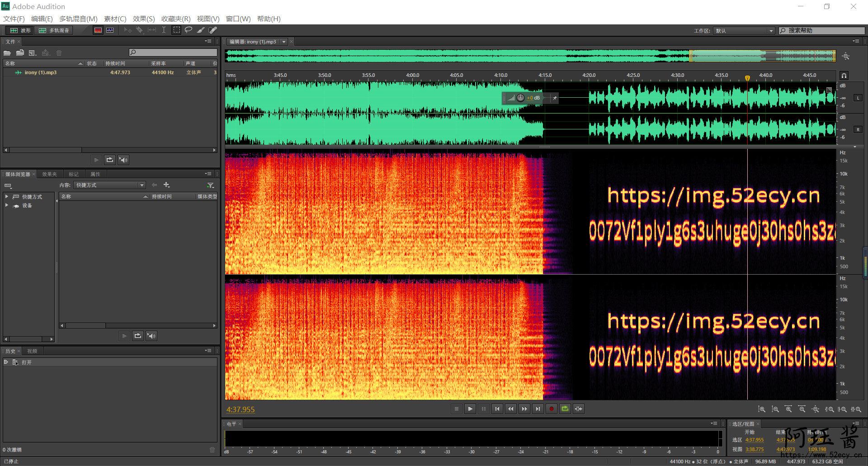Zoom in time button

tap(788, 409)
